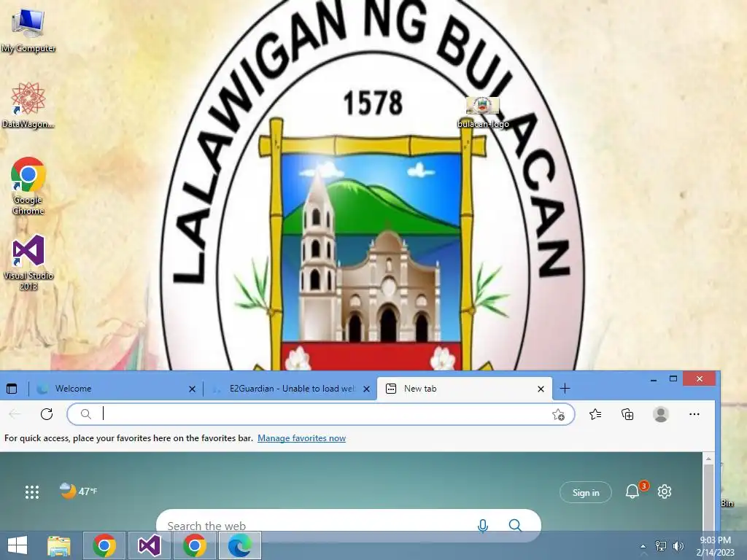Open the Collections icon
This screenshot has width=747, height=560.
(x=627, y=414)
